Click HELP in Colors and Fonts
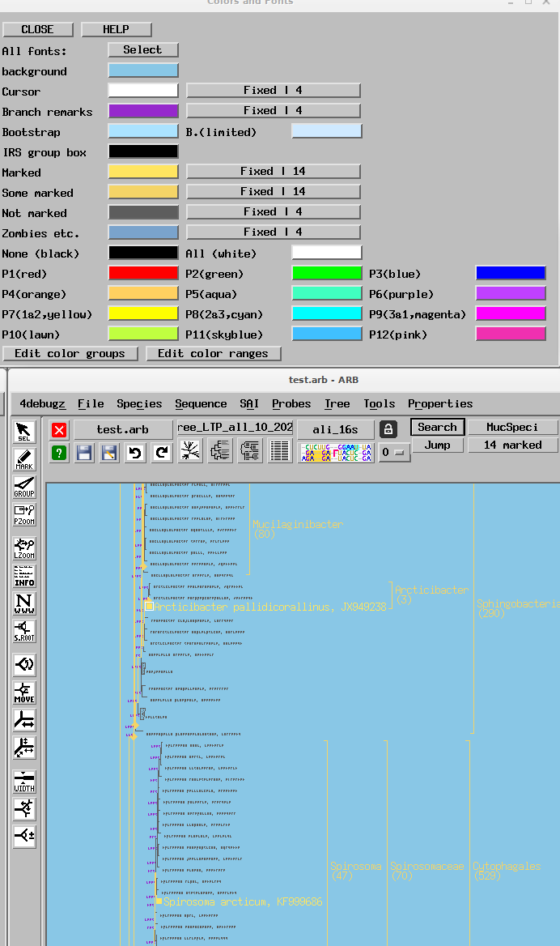Screen dimensions: 560x946 (116, 29)
